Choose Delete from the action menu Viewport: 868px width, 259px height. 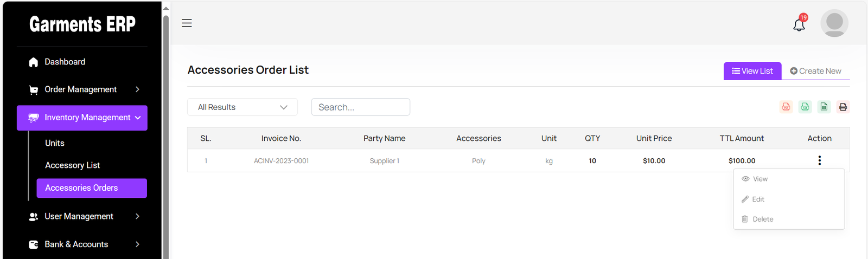[x=762, y=219]
